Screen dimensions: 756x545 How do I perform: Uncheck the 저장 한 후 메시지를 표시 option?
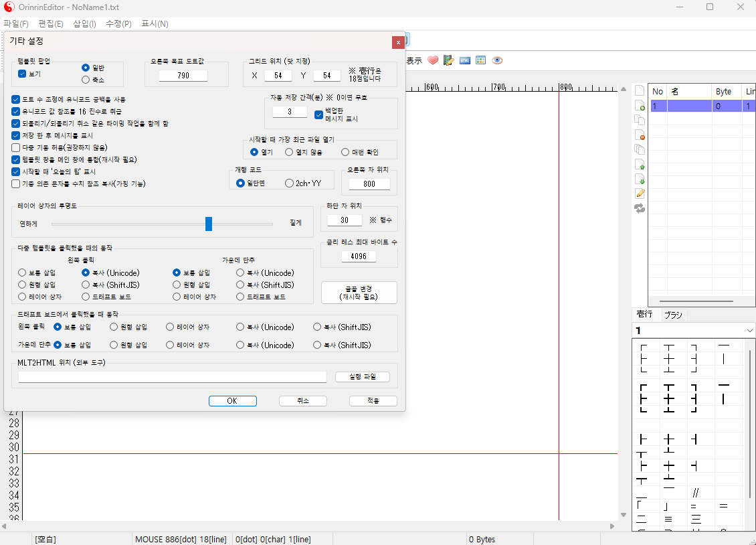[16, 135]
